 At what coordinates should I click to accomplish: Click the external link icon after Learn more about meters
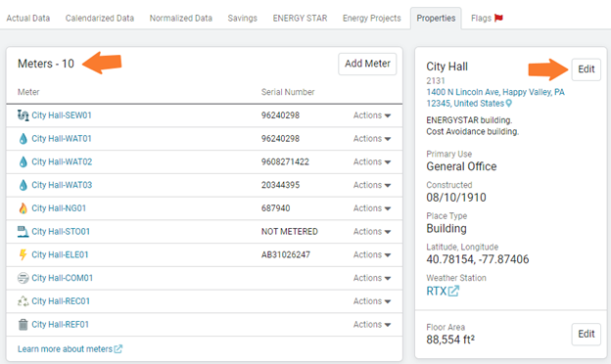pos(118,348)
